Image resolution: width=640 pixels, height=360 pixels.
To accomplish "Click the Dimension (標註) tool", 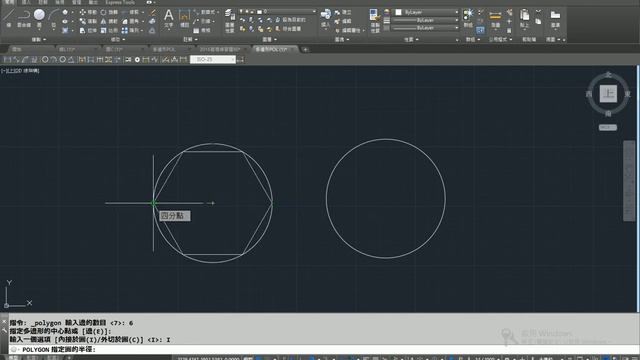I will (184, 18).
